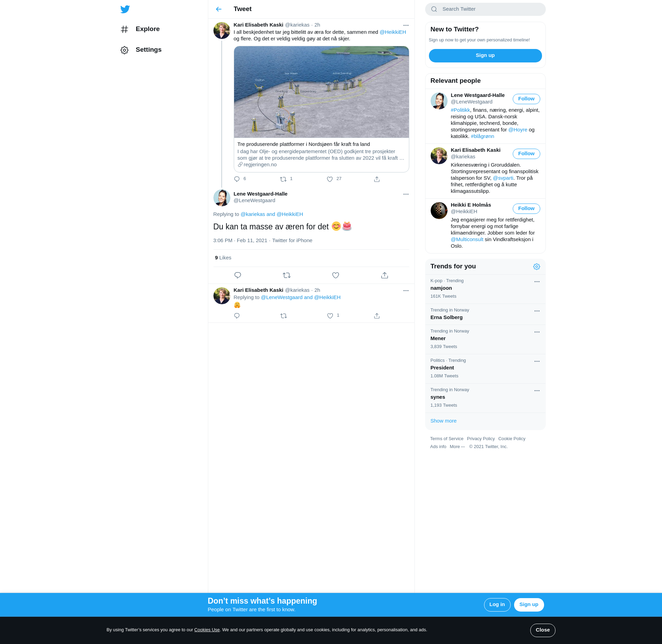
Task: Click the search magnifier icon
Action: point(434,9)
